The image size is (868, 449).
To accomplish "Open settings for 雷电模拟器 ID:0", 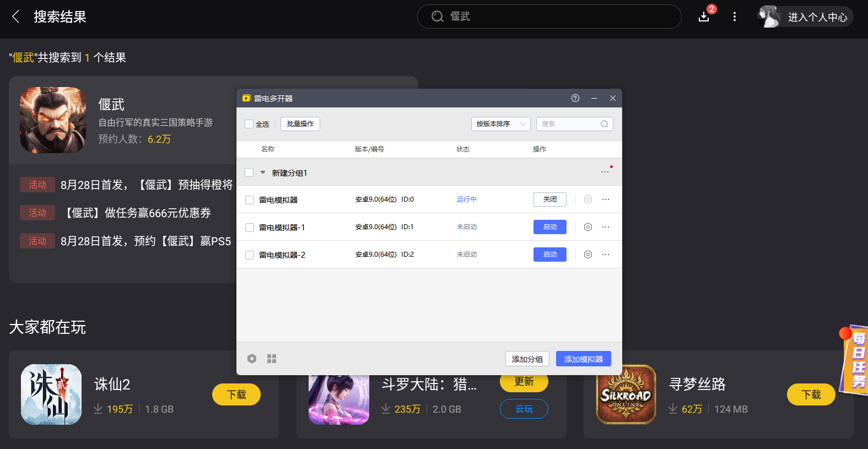I will (x=588, y=199).
